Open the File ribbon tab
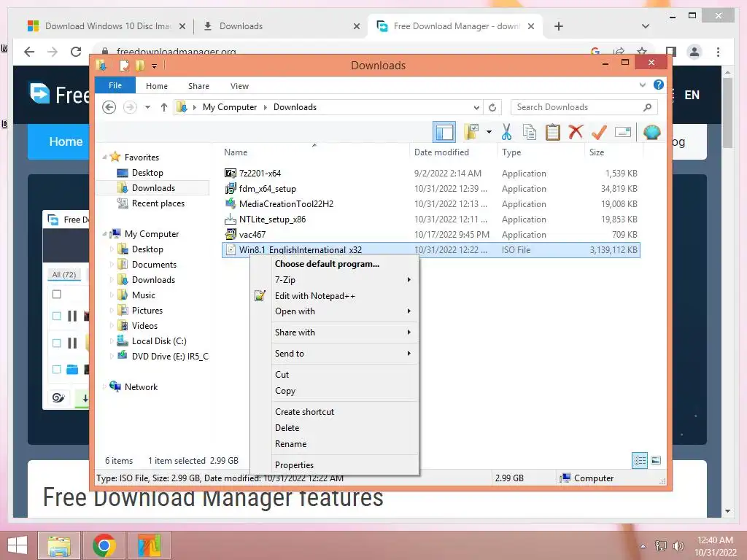This screenshot has width=747, height=560. tap(115, 85)
